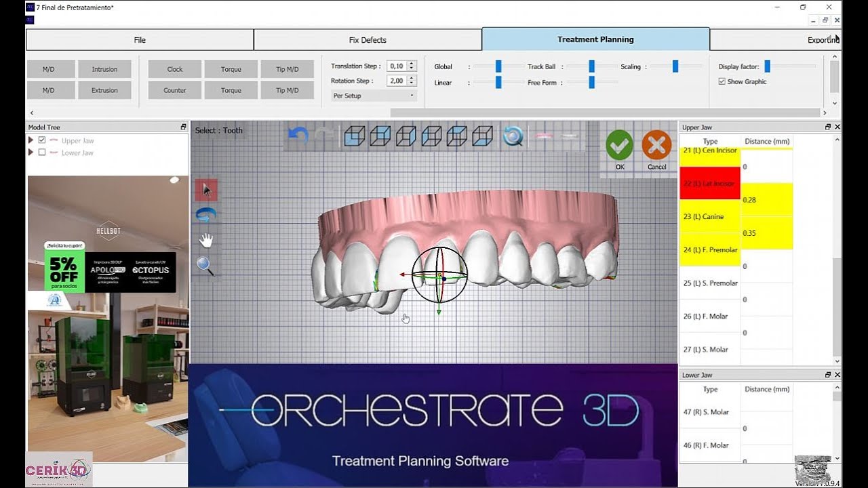Viewport: 868px width, 488px height.
Task: Undock the Upper Jaw panel with its float icon
Action: 828,127
